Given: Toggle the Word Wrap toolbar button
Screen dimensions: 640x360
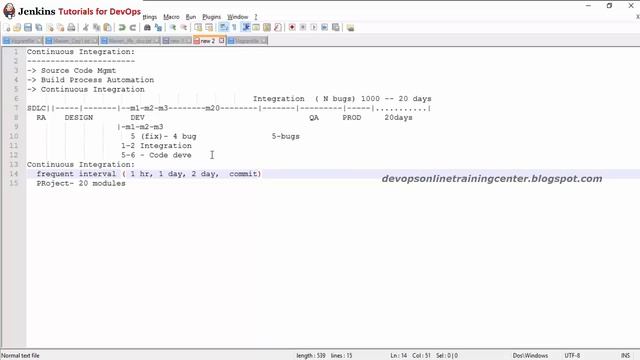Looking at the screenshot, I should pyautogui.click(x=224, y=28).
